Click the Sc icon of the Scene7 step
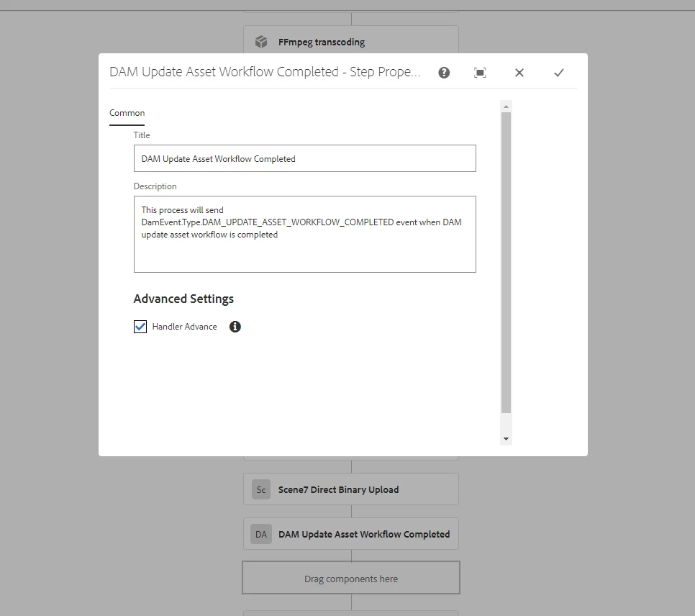 point(261,489)
